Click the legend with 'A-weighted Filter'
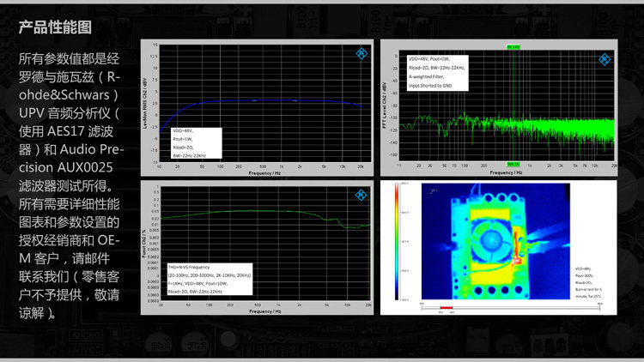Viewport: 644px width, 362px height. pos(437,73)
